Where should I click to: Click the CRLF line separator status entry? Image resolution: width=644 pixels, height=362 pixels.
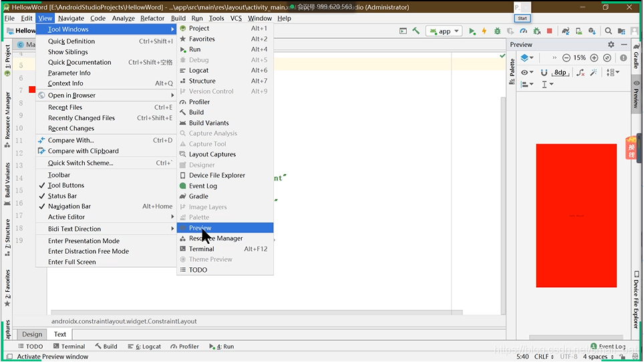point(544,357)
